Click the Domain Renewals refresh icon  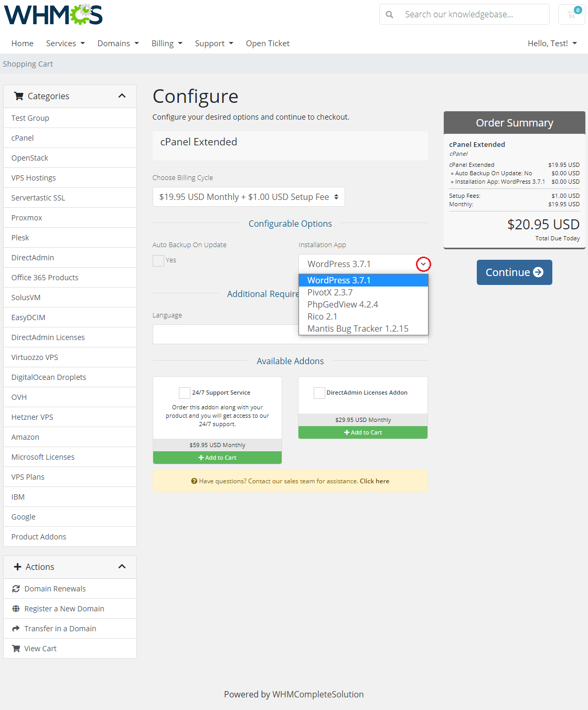[16, 589]
